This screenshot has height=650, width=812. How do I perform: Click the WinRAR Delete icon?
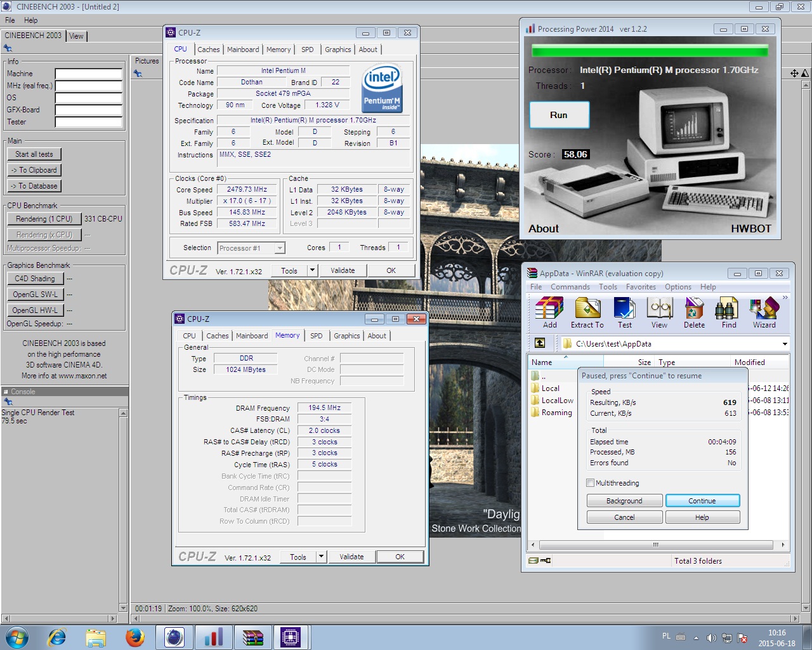694,313
